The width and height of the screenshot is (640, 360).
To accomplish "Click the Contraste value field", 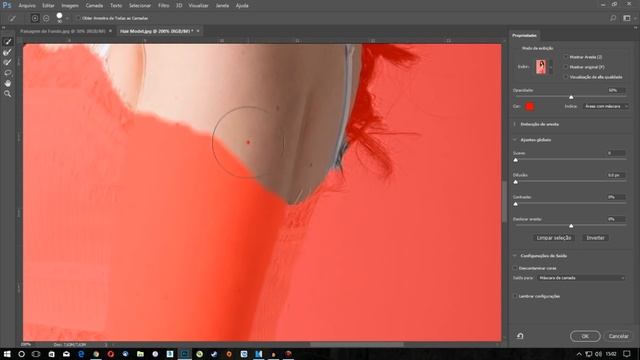I will point(616,197).
